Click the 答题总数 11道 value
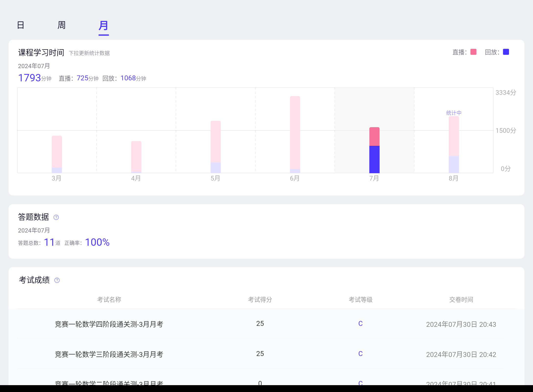Image resolution: width=533 pixels, height=392 pixels. coord(39,243)
